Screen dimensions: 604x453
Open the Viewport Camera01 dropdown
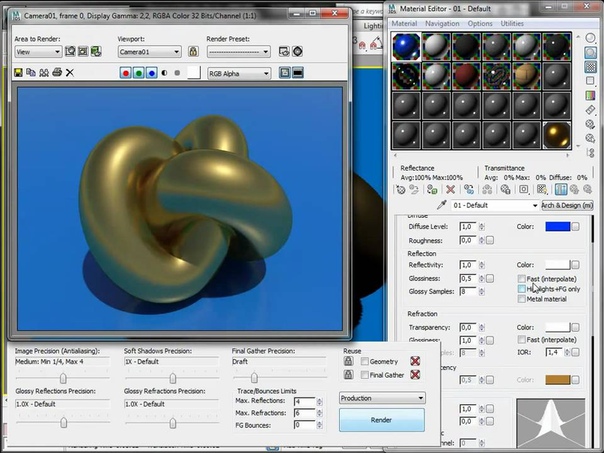(x=149, y=52)
